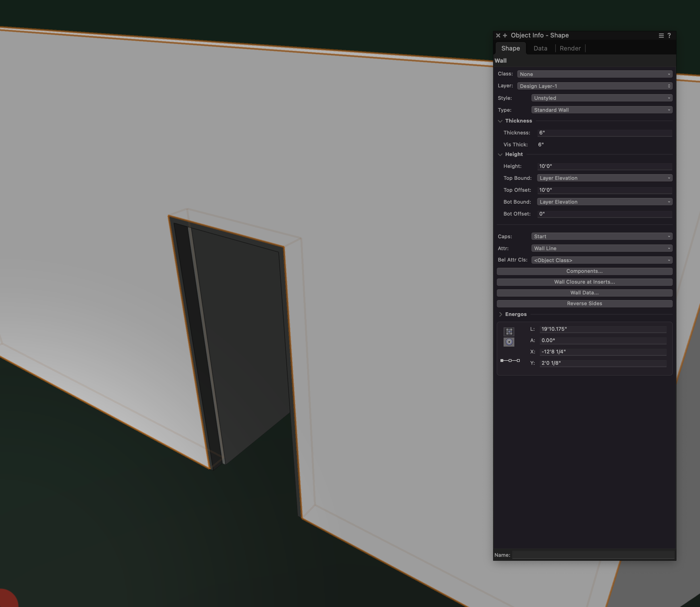The height and width of the screenshot is (607, 700).
Task: Click the plus icon beside Object Info title
Action: 505,35
